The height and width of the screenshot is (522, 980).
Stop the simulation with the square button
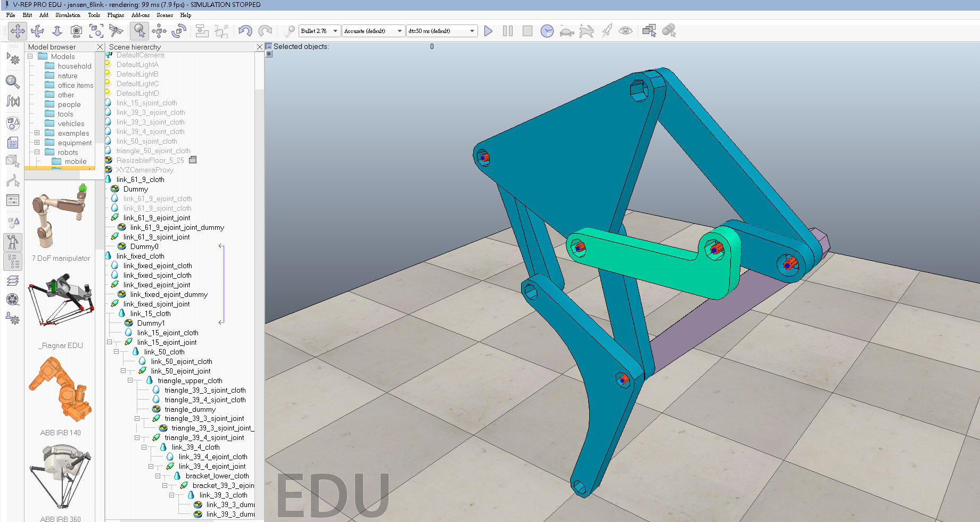click(x=527, y=31)
